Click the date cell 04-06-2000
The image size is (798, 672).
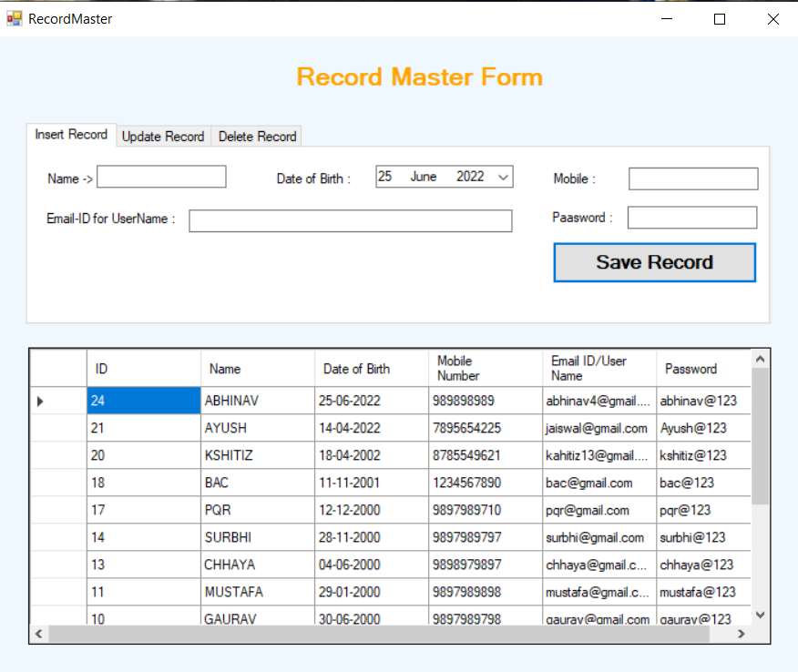[372, 565]
